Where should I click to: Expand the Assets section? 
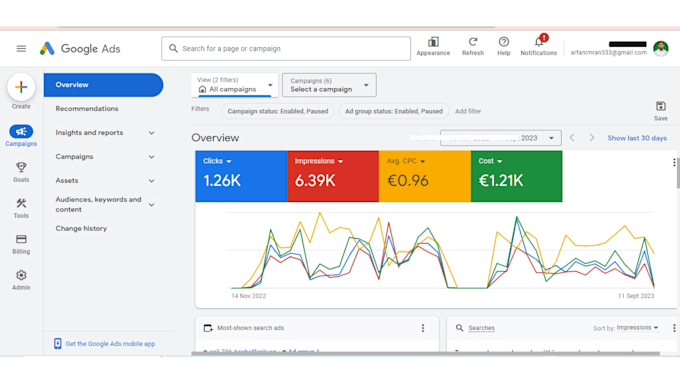point(151,180)
